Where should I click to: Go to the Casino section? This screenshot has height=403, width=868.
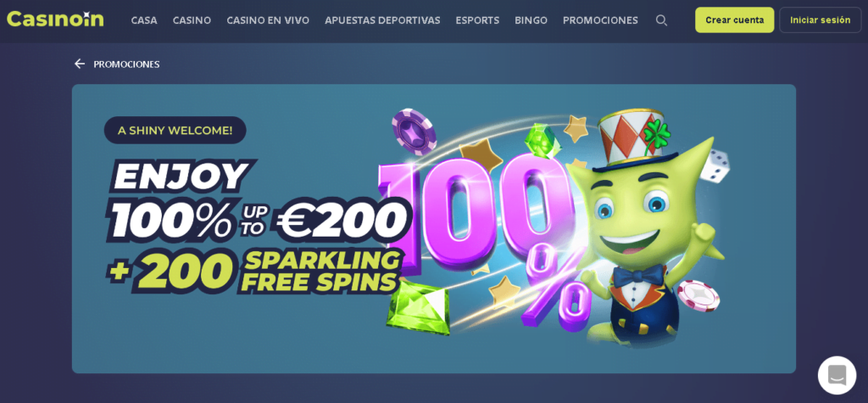[x=192, y=20]
